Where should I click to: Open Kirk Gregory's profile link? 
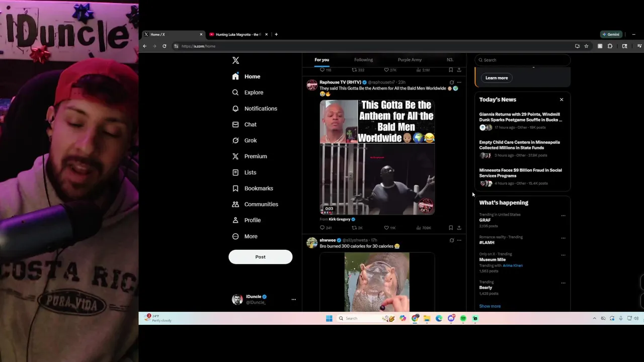(x=339, y=219)
